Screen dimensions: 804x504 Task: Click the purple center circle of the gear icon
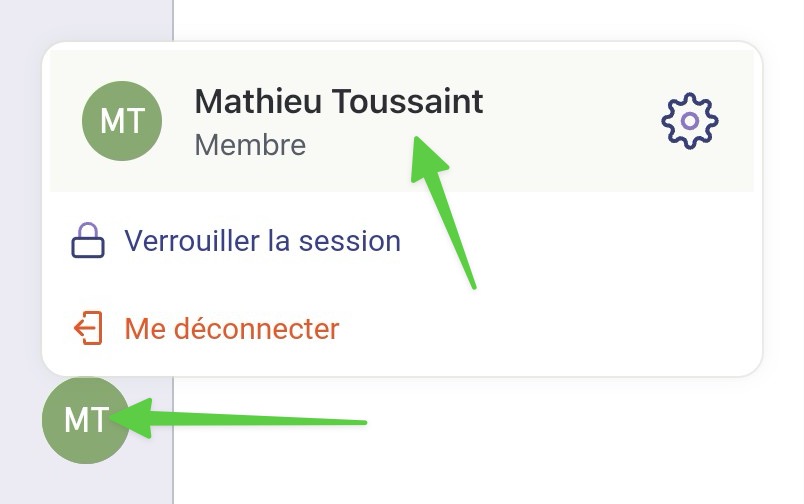(x=690, y=121)
